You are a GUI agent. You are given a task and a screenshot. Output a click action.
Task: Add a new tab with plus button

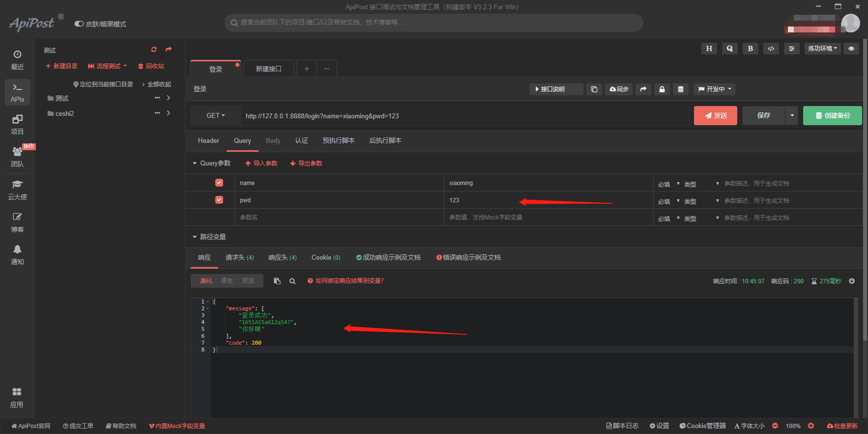click(307, 69)
